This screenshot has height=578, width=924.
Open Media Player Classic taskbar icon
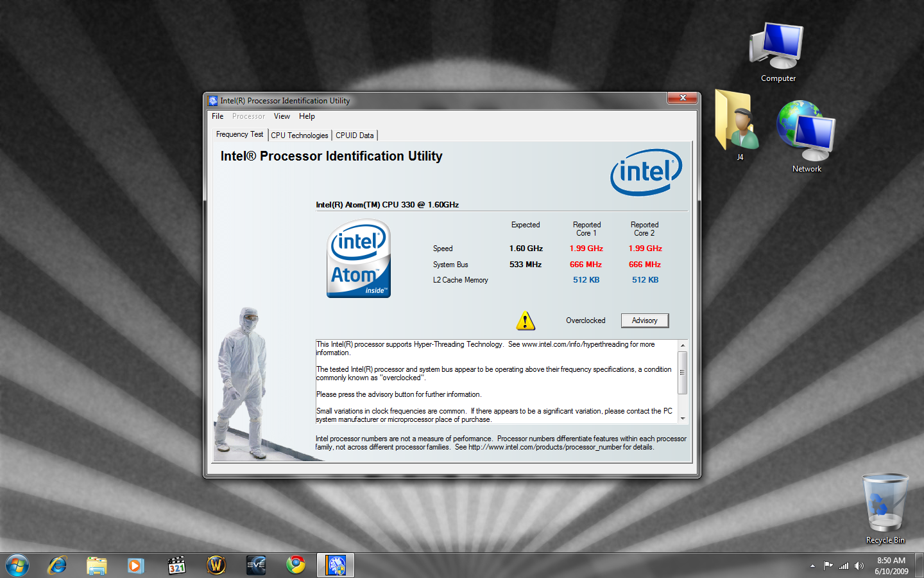click(x=176, y=565)
